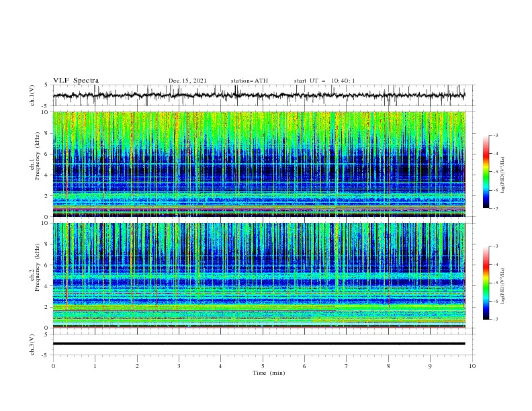Click the ch.1 "Frequency (kHz)" axis label
Viewport: 532px width, 411px height.
point(38,156)
